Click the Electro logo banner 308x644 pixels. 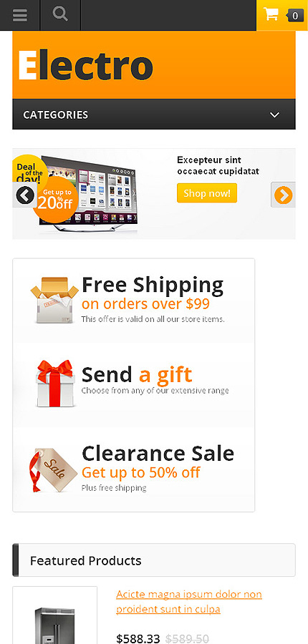point(154,65)
